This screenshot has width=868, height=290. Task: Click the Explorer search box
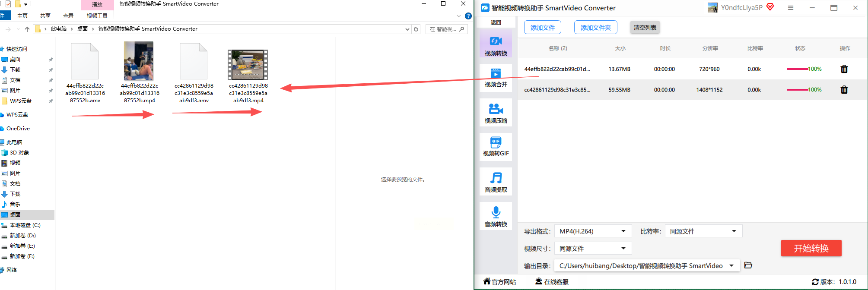[x=447, y=29]
